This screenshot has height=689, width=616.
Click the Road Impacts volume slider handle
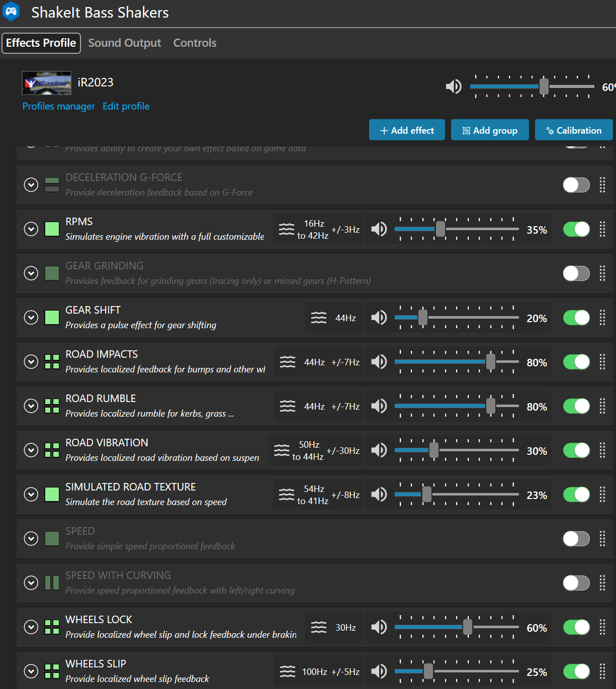click(490, 362)
